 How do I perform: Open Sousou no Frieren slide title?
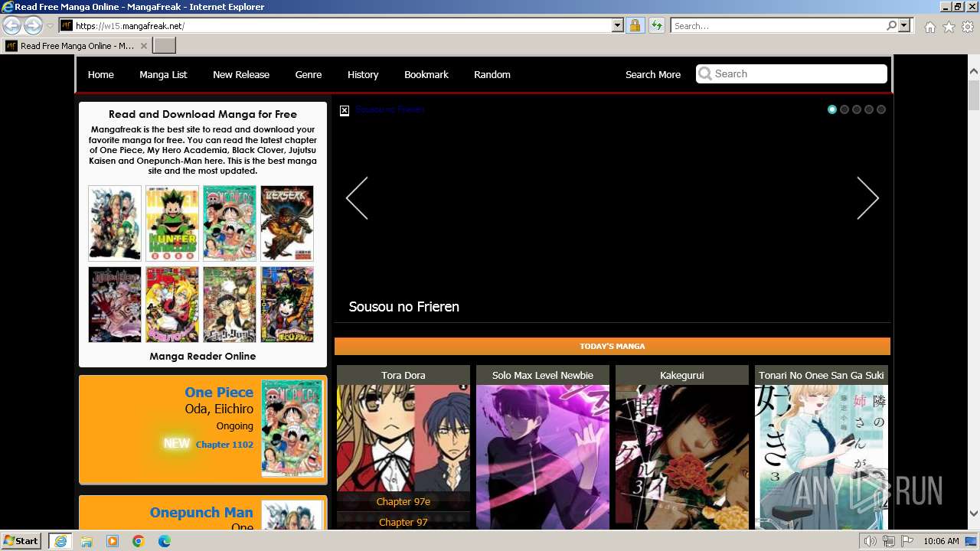click(x=404, y=306)
